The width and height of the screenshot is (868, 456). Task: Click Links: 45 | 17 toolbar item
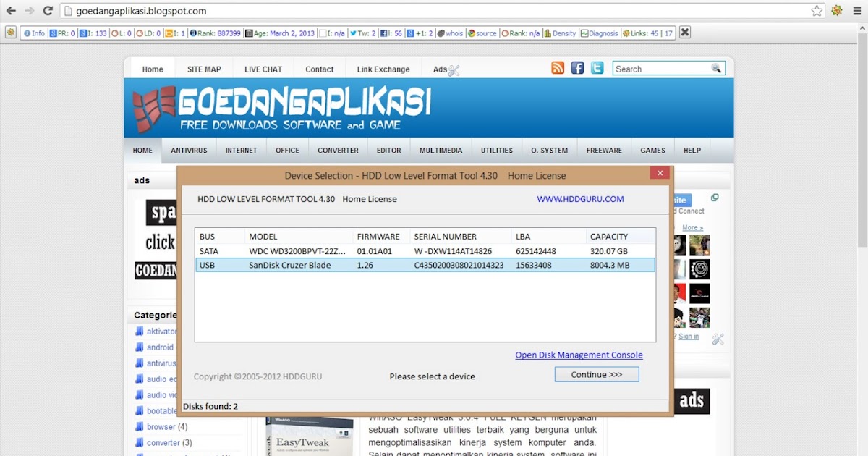coord(647,33)
